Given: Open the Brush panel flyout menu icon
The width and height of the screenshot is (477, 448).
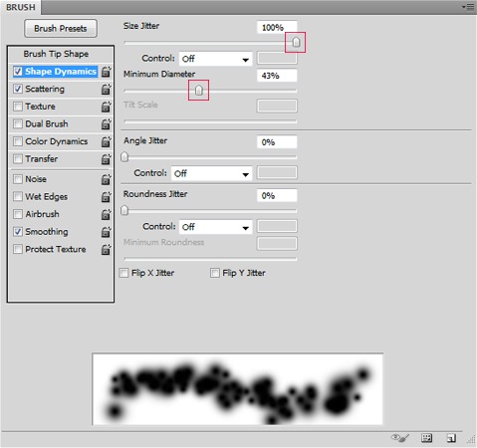Looking at the screenshot, I should pos(468,7).
